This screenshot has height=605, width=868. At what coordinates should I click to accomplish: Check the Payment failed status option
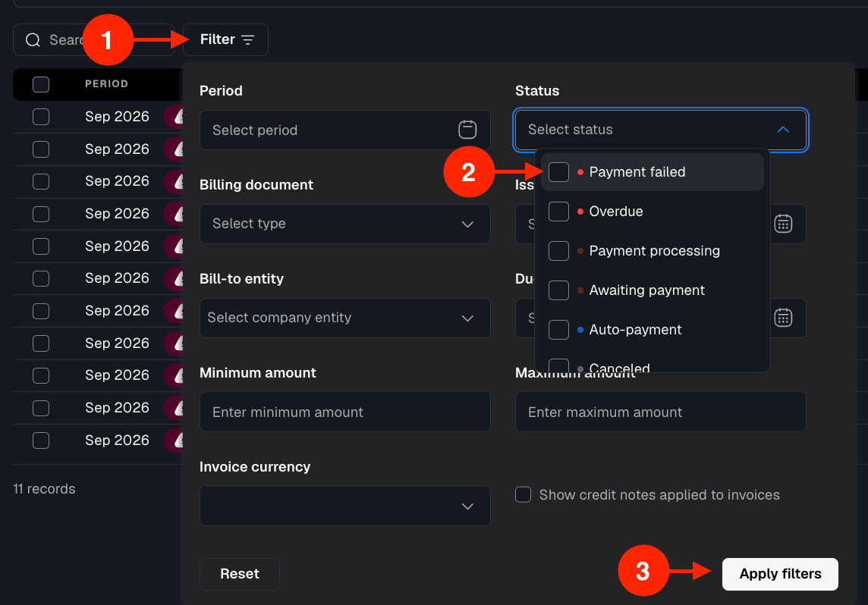(558, 172)
